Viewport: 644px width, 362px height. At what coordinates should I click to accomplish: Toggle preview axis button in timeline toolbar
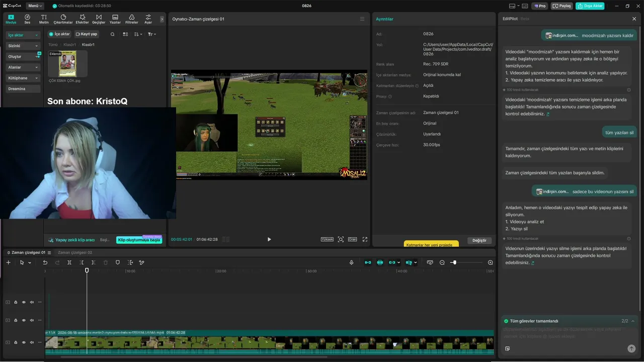pos(409,262)
